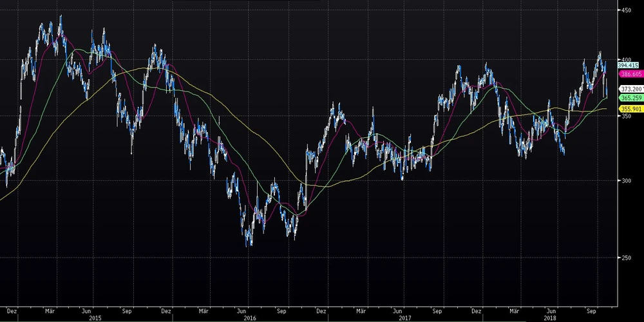Select the green 365.259 moving average tag
Viewport: 644px width, 322px height.
tap(629, 98)
